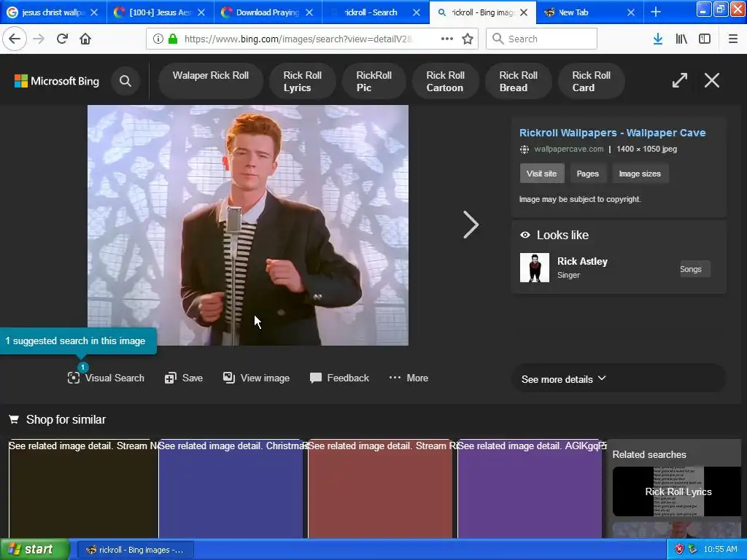Click the Visit site button
The width and height of the screenshot is (747, 560).
542,174
